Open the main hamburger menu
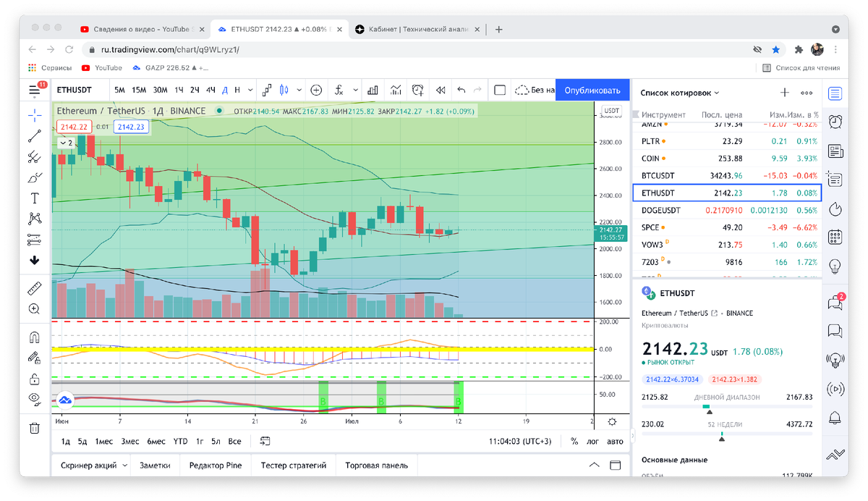The image size is (868, 501). (35, 90)
